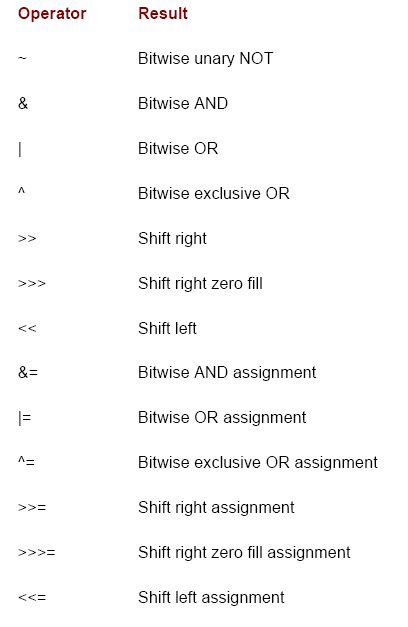This screenshot has height=627, width=408.
Task: Click Bitwise exclusive OR assignment text
Action: tap(258, 463)
